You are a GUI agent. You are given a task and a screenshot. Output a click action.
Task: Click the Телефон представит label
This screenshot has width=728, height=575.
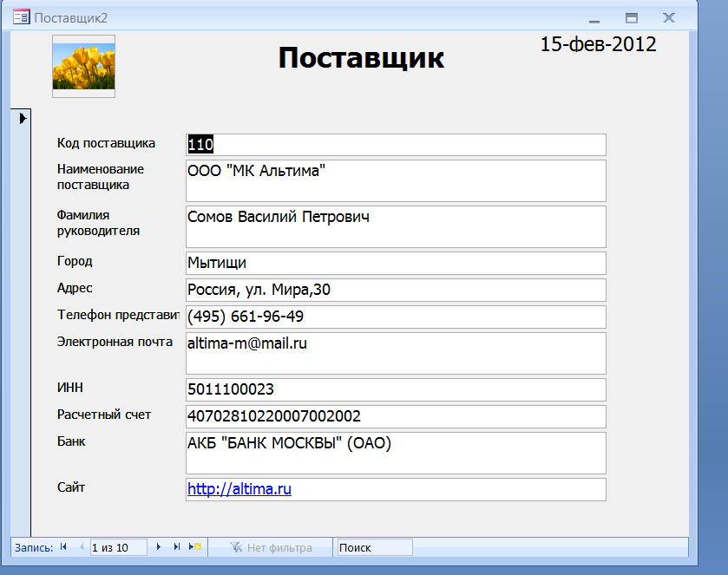(x=118, y=315)
